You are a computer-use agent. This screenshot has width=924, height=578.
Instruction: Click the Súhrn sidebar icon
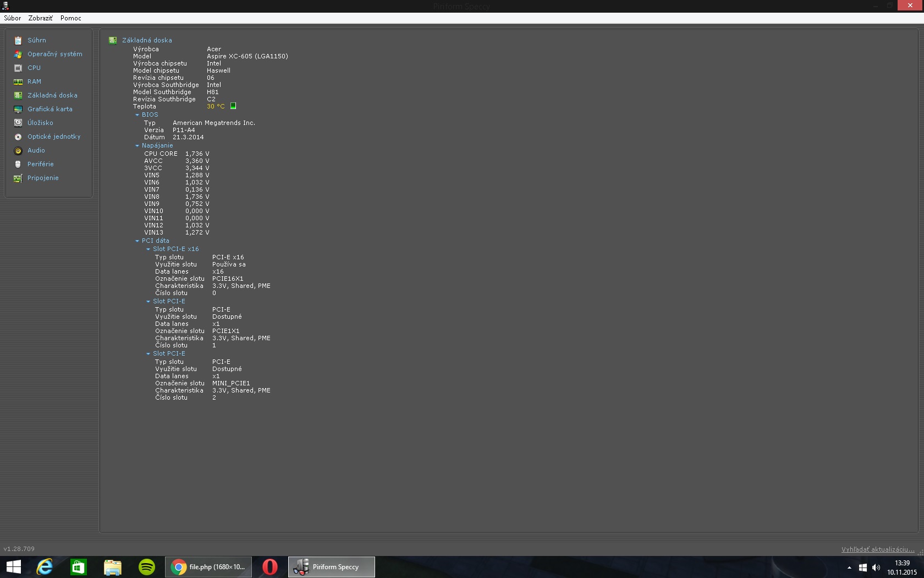point(18,40)
